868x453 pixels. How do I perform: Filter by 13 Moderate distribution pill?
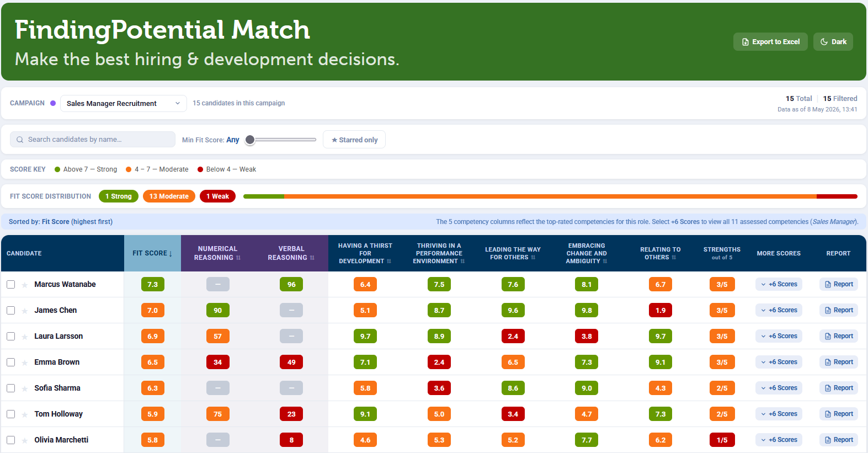[169, 196]
